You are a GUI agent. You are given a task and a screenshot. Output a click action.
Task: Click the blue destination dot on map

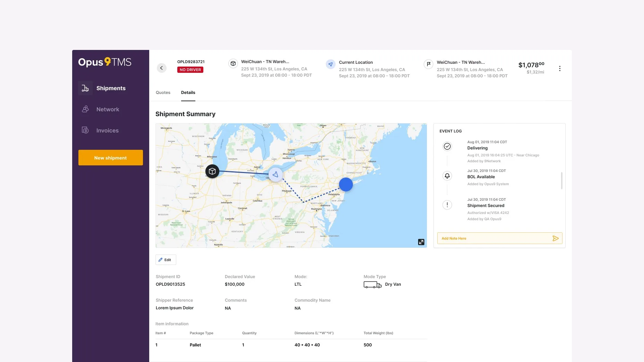346,184
